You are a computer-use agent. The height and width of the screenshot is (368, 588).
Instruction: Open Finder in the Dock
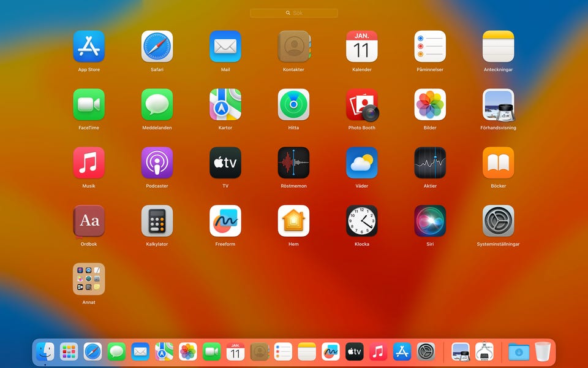45,352
